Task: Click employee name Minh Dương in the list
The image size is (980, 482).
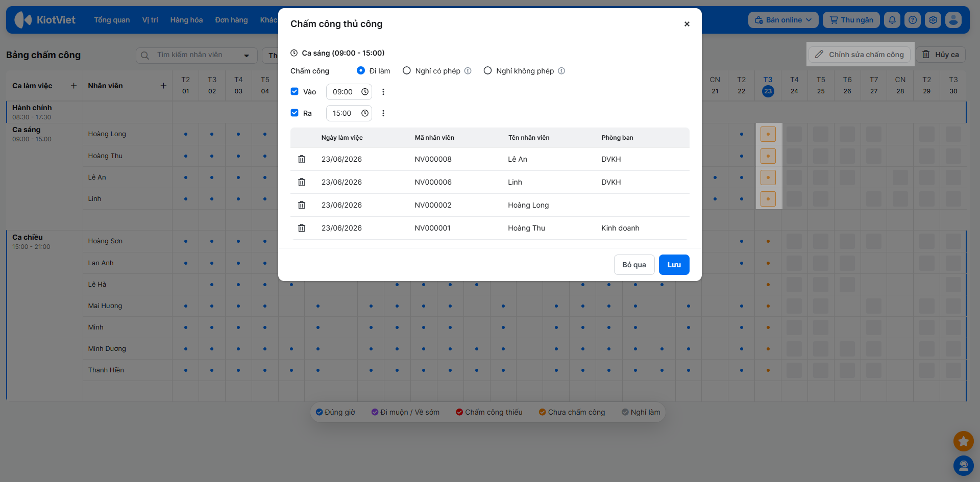Action: tap(107, 349)
